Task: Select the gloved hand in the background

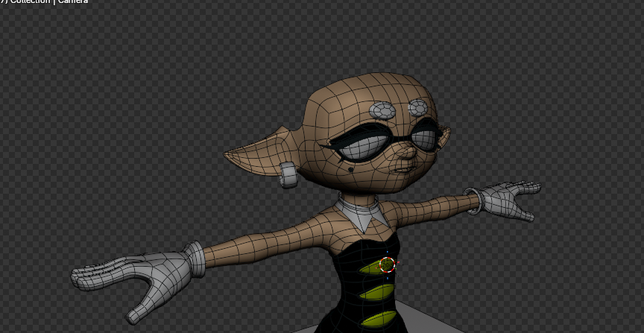Action: pyautogui.click(x=511, y=201)
